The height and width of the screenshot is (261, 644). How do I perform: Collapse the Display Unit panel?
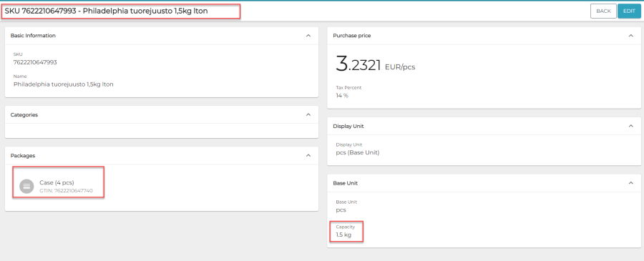coord(631,126)
